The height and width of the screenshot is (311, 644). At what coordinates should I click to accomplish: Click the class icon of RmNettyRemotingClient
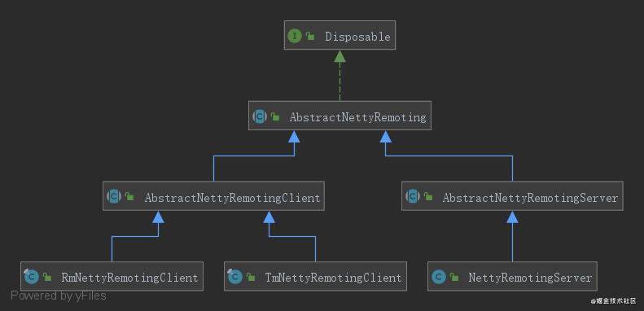point(31,277)
